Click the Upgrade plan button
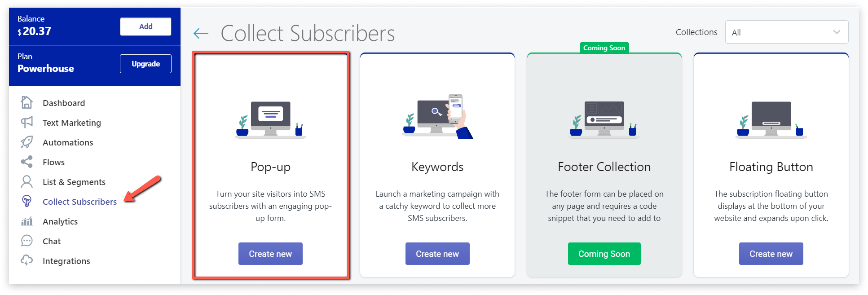The image size is (868, 295). (x=145, y=64)
